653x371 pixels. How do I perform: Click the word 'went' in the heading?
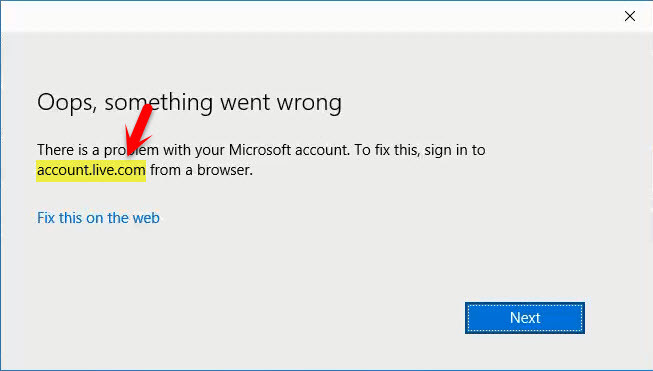point(245,102)
